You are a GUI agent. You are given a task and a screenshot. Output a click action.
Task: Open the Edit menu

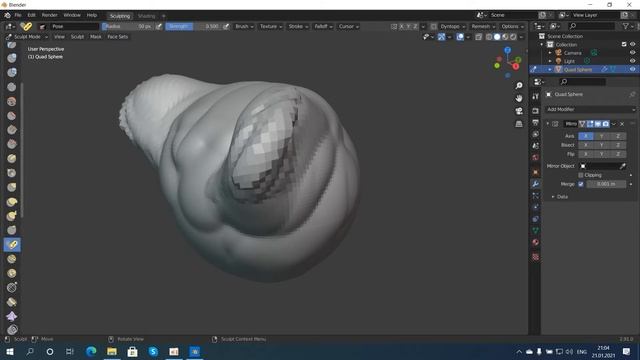point(31,15)
